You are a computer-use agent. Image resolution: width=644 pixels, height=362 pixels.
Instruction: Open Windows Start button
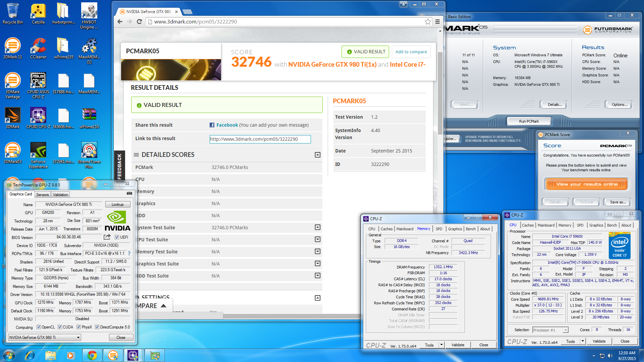pos(9,355)
